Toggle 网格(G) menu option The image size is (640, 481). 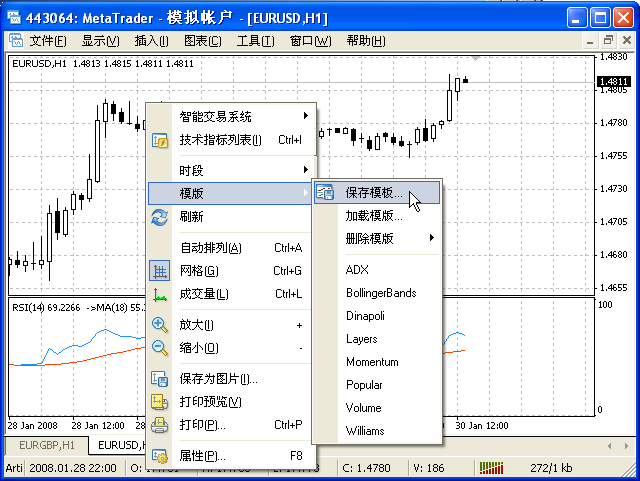click(x=231, y=271)
